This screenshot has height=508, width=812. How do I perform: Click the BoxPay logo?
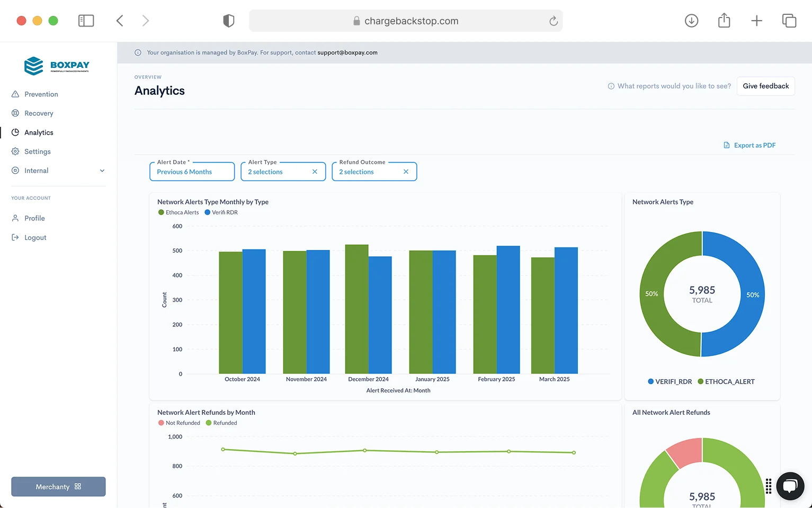pyautogui.click(x=57, y=66)
